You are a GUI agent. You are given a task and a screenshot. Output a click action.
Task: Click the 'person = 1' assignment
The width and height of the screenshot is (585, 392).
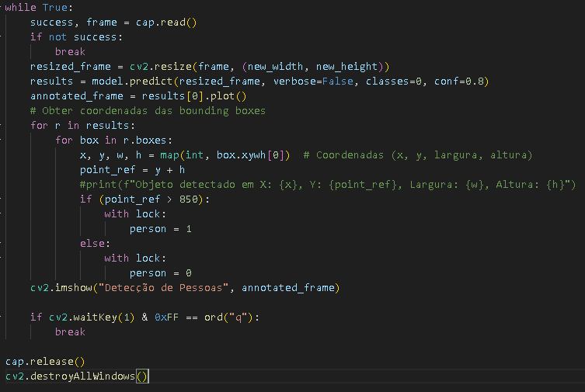(160, 229)
